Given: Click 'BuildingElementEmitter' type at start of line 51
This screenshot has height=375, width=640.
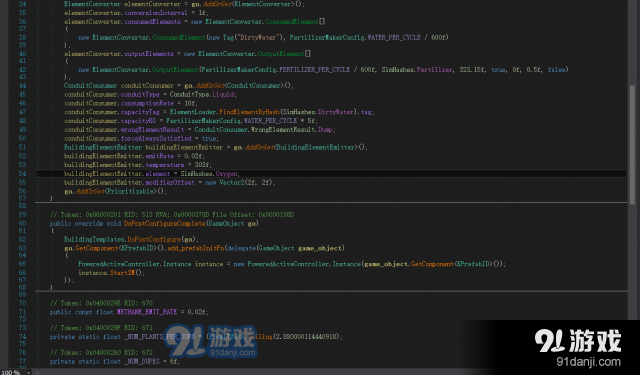Looking at the screenshot, I should (103, 147).
